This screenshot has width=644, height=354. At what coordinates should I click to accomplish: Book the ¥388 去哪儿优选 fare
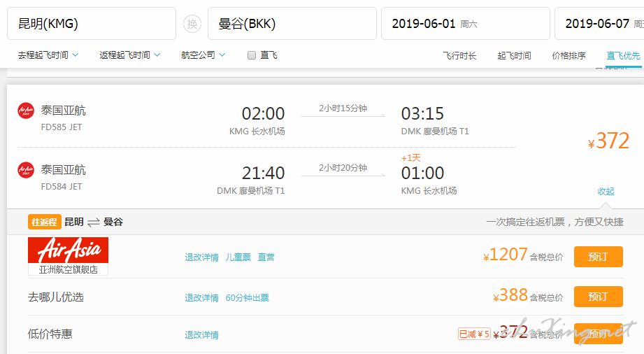click(x=599, y=297)
